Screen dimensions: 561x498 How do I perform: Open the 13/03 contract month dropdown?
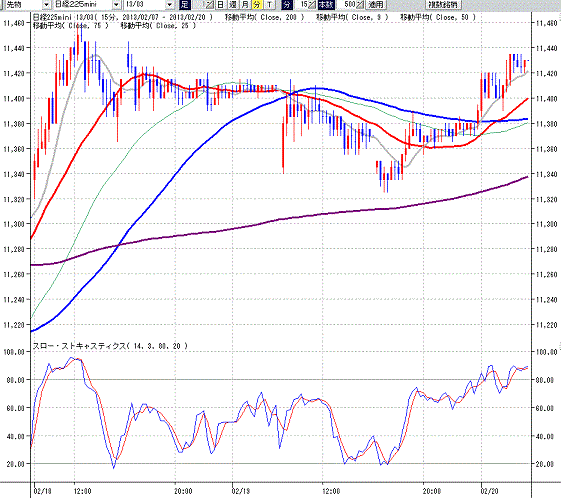[x=170, y=5]
